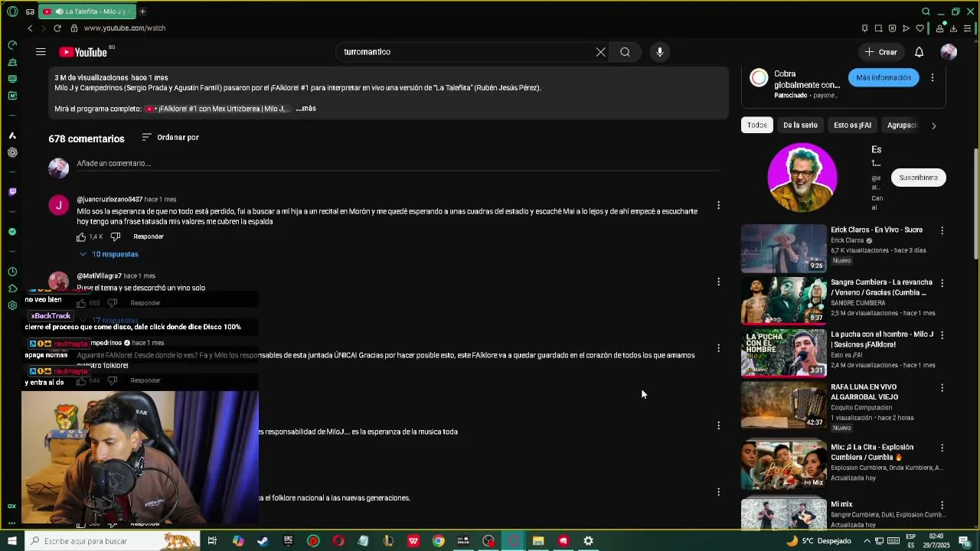Open a new browser tab with plus
The width and height of the screenshot is (980, 551).
(142, 11)
